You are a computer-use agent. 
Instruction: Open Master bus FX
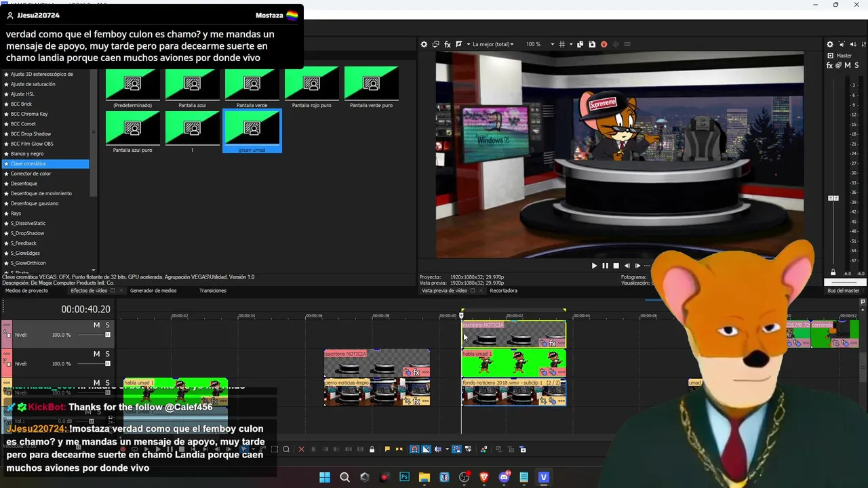[x=829, y=65]
